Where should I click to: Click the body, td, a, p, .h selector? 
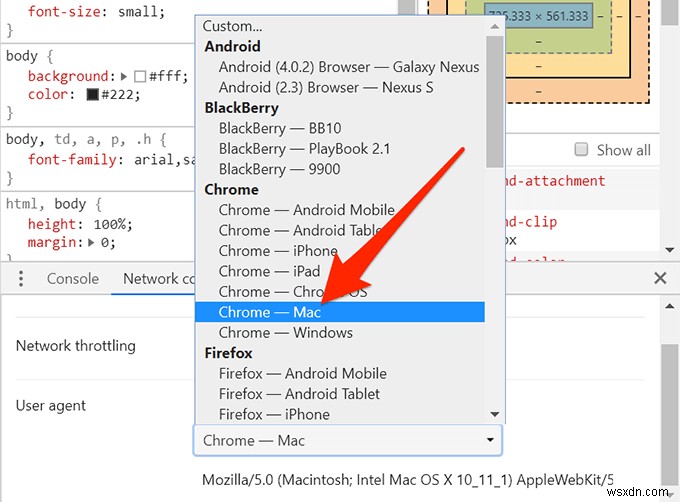coord(78,140)
